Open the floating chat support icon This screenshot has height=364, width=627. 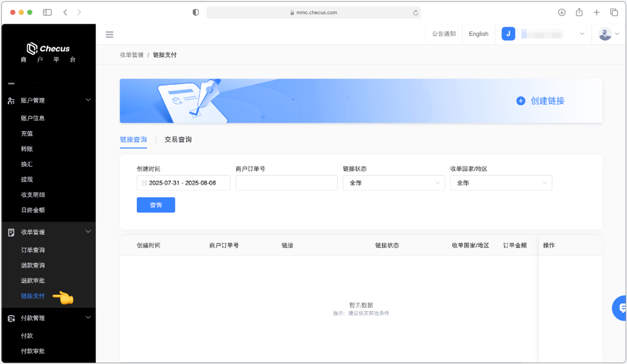click(621, 308)
